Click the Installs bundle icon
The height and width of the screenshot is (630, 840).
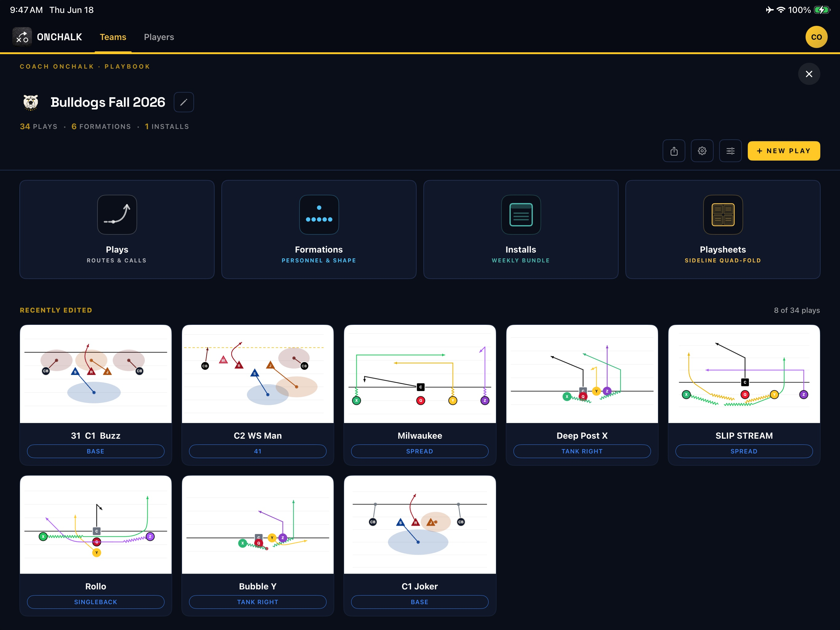[x=521, y=215]
